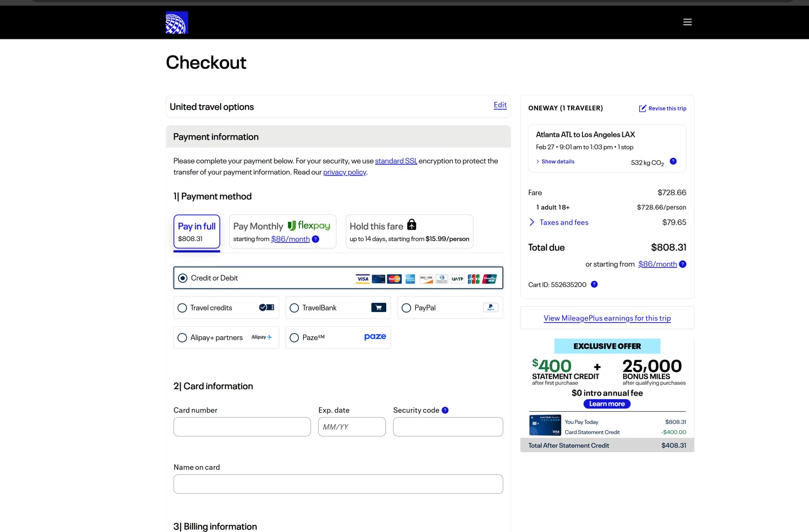
Task: Click the $408.31 total after credit
Action: [x=674, y=445]
